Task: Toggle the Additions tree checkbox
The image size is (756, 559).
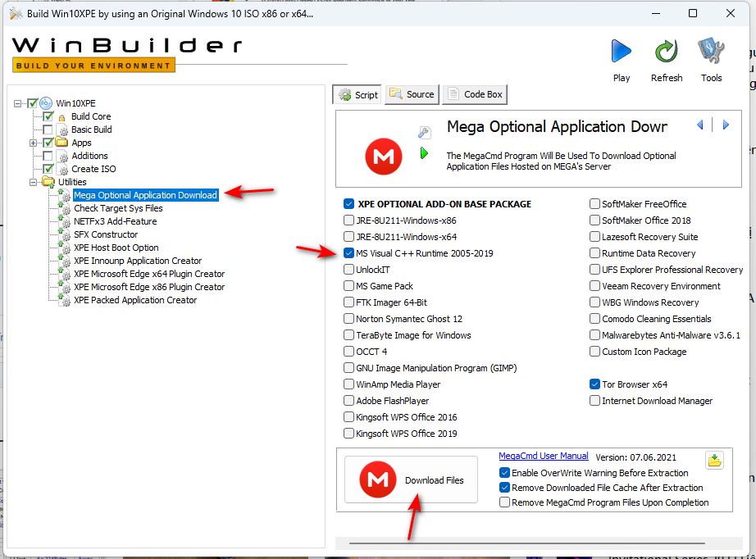Action: (48, 156)
